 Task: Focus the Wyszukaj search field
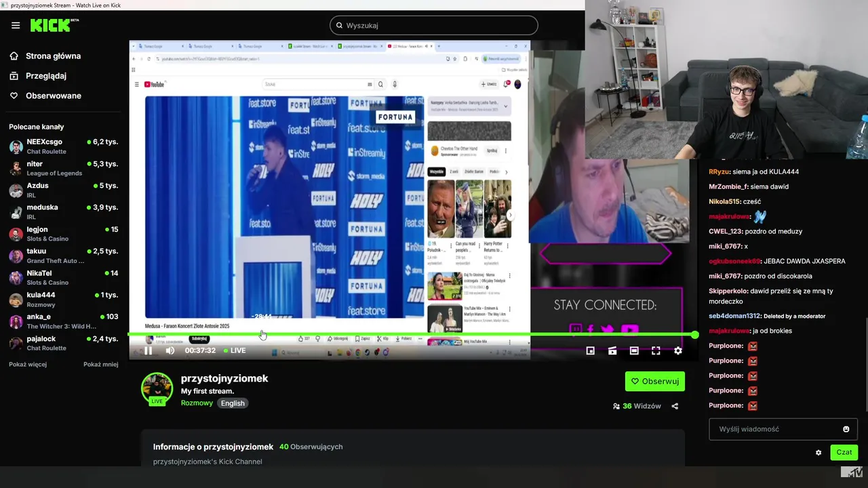[434, 26]
